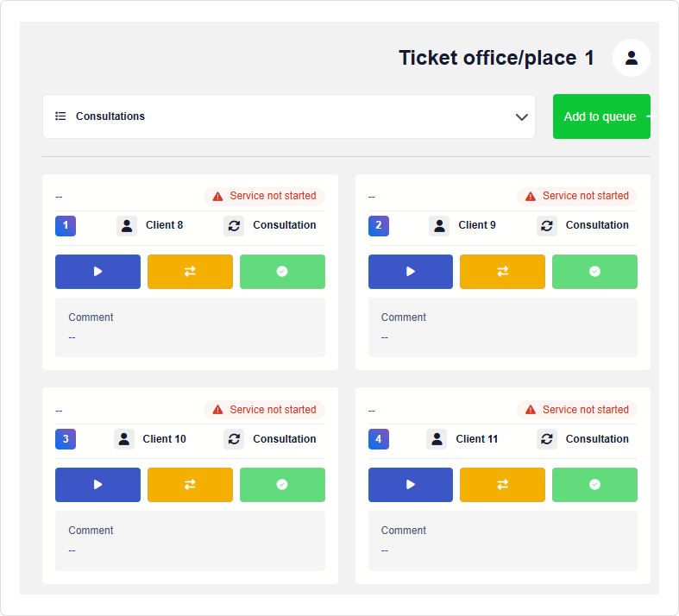The height and width of the screenshot is (616, 679).
Task: Open the Consultations dropdown
Action: coord(288,116)
